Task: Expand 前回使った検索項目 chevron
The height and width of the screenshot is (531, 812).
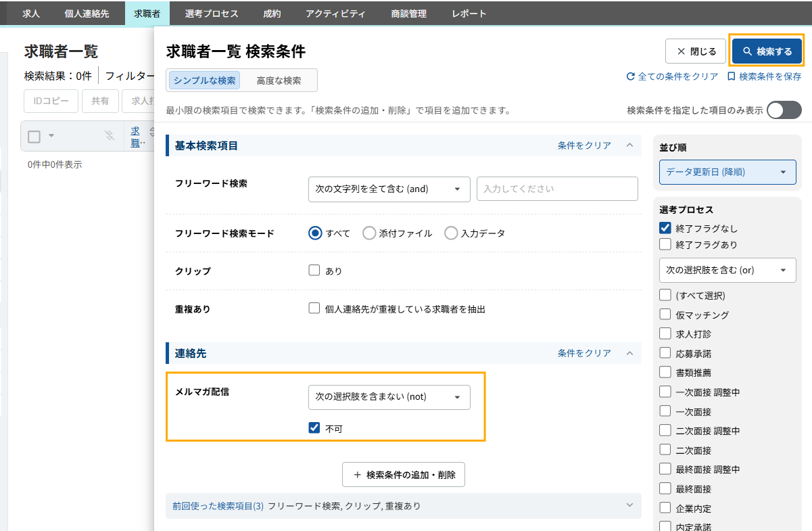Action: coord(629,505)
